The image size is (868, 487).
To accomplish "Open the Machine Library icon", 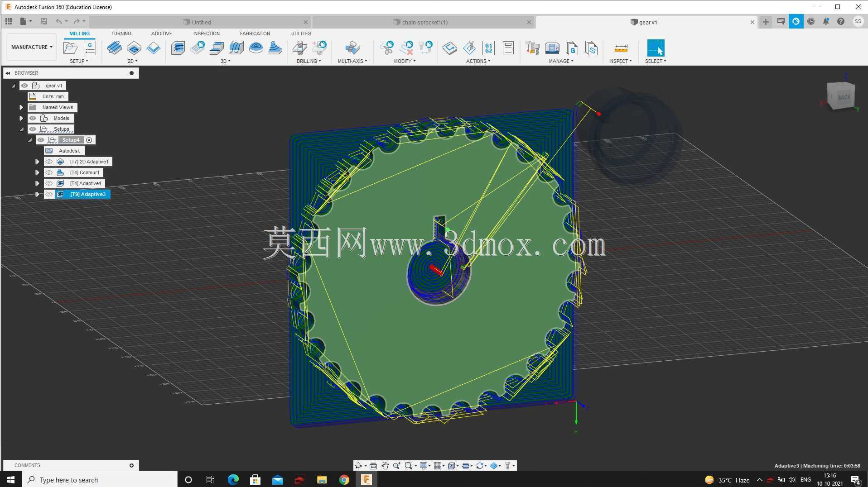I will point(552,48).
